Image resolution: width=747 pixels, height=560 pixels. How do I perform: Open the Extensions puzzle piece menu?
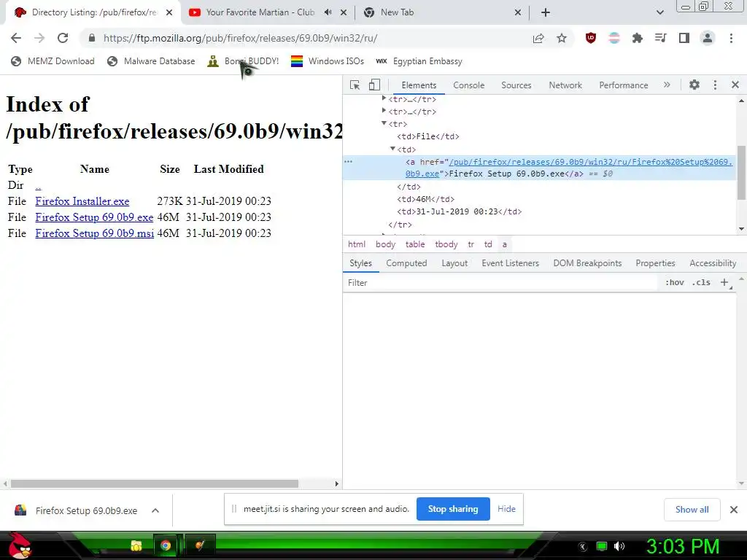coord(637,38)
